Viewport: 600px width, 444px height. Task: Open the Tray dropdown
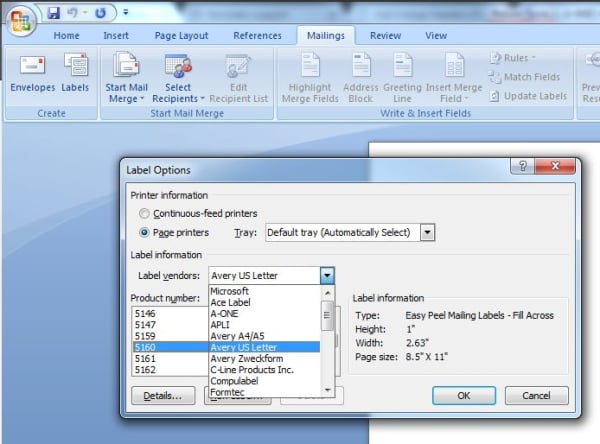pyautogui.click(x=428, y=232)
